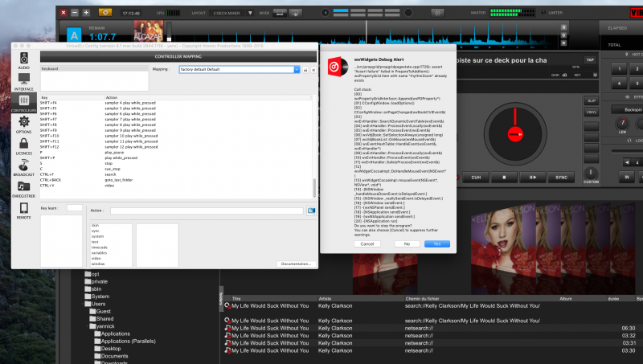Click the stop button on the deck

pos(504,178)
